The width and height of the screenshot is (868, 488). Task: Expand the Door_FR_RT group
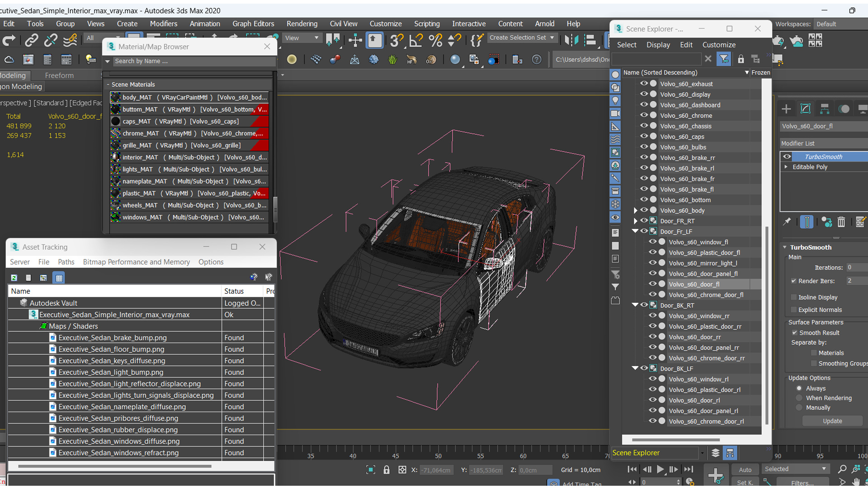point(635,221)
